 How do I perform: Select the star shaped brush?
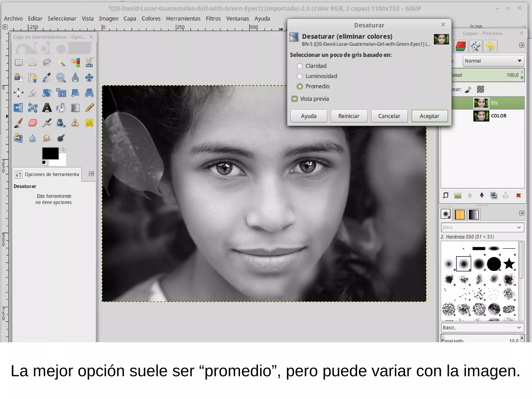[509, 264]
